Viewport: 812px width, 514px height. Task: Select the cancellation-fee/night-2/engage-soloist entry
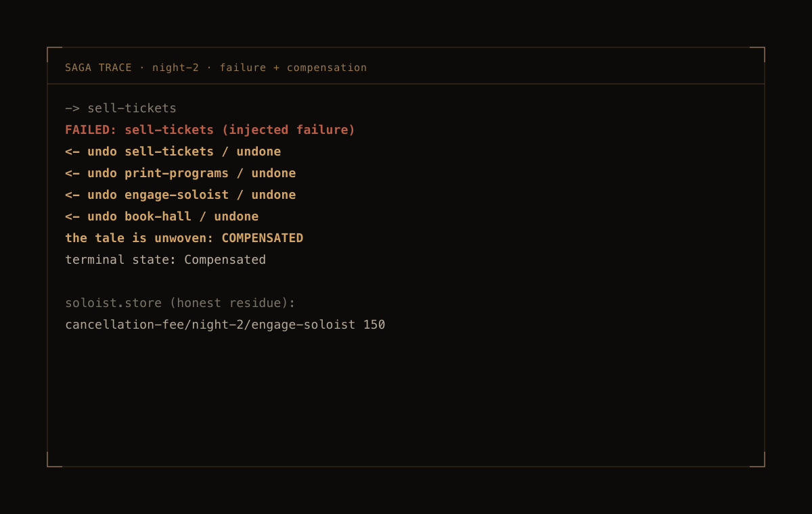[x=225, y=325]
